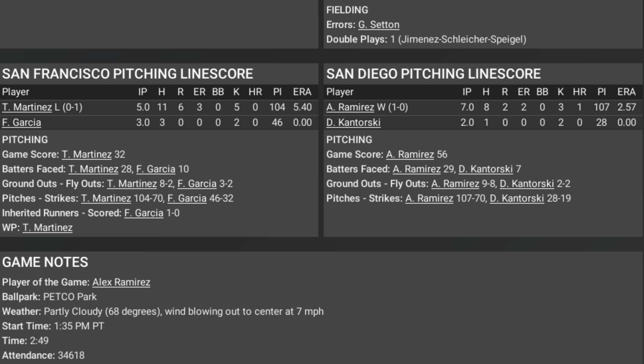Click F. Garcia in Batters Faced line
The image size is (644, 364).
pos(156,169)
